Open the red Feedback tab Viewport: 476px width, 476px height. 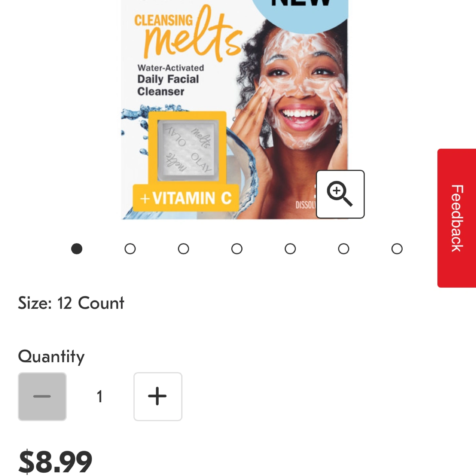coord(456,218)
